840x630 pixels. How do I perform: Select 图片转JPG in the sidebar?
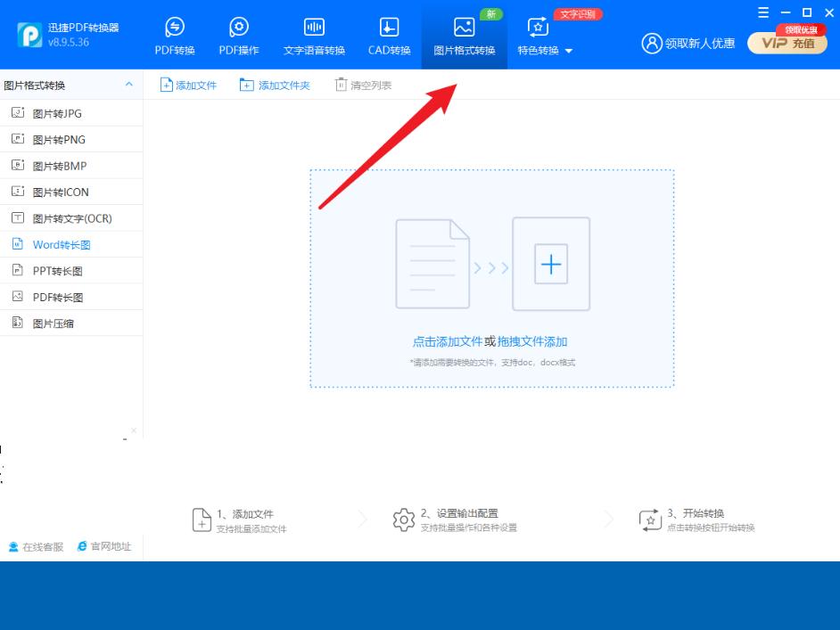point(57,113)
